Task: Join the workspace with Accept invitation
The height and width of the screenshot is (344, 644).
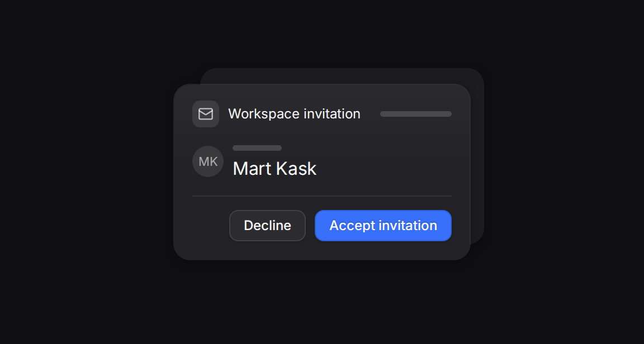Action: tap(383, 226)
